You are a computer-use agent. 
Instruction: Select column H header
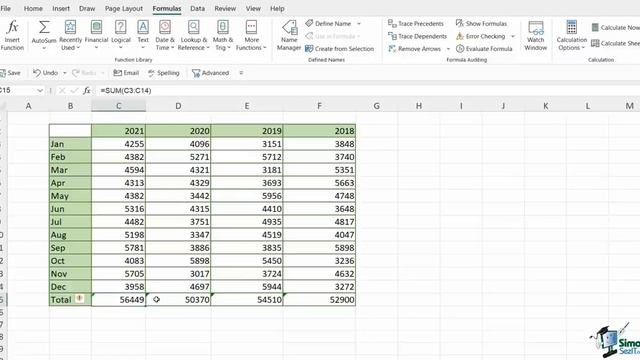pos(419,106)
